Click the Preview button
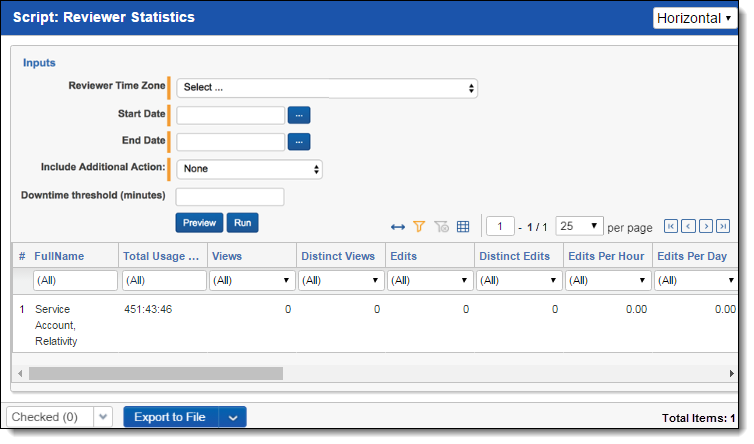The height and width of the screenshot is (444, 754). click(x=199, y=223)
